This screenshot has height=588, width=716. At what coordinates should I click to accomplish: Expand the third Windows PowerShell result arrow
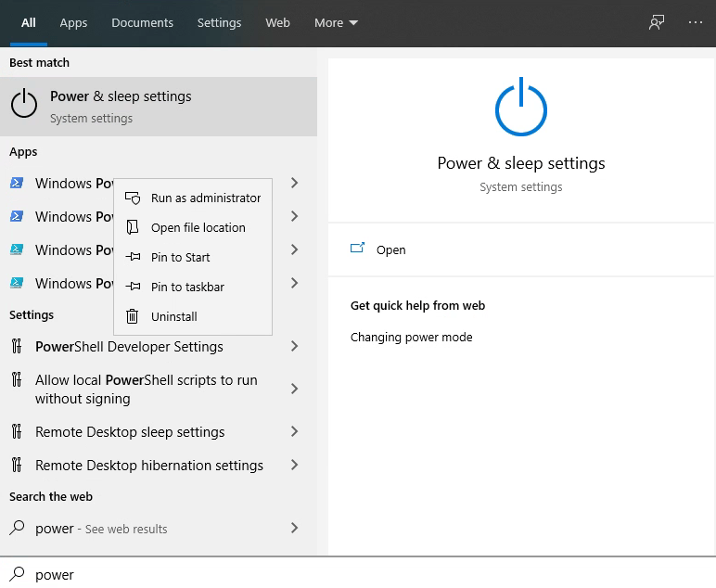coord(295,249)
